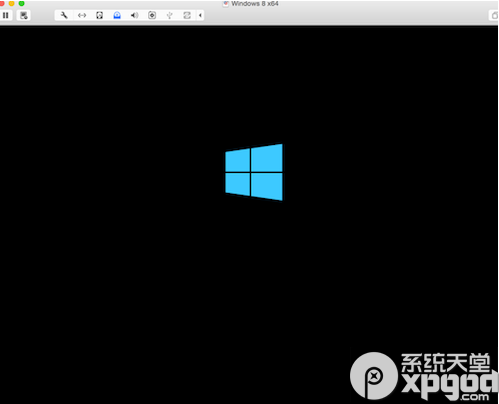Image resolution: width=499 pixels, height=404 pixels.
Task: Click the sound speaker icon
Action: click(134, 15)
